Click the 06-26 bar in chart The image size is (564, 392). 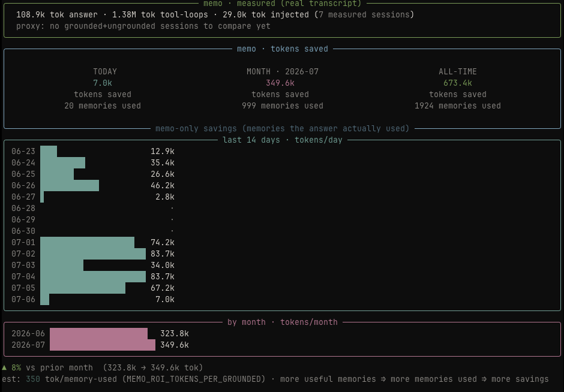[70, 185]
